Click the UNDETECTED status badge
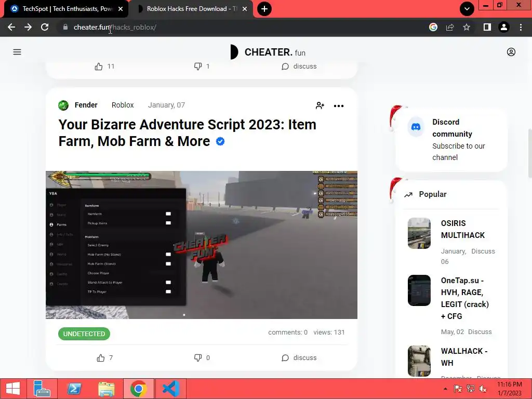Screen dimensions: 532x399 pyautogui.click(x=84, y=334)
